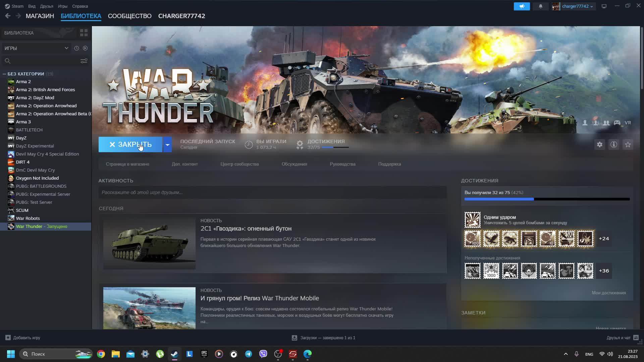The width and height of the screenshot is (644, 362).
Task: Open the МАГАЗИН tab
Action: [40, 16]
